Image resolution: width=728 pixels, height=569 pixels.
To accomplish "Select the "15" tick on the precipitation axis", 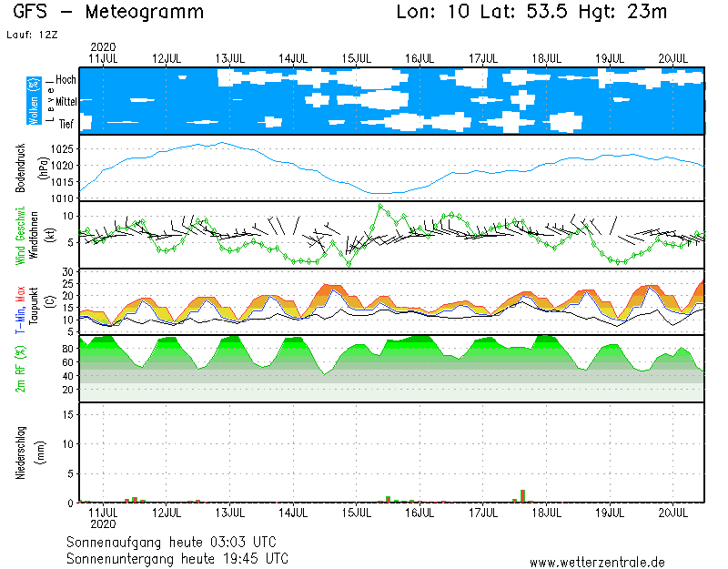I will tap(68, 415).
